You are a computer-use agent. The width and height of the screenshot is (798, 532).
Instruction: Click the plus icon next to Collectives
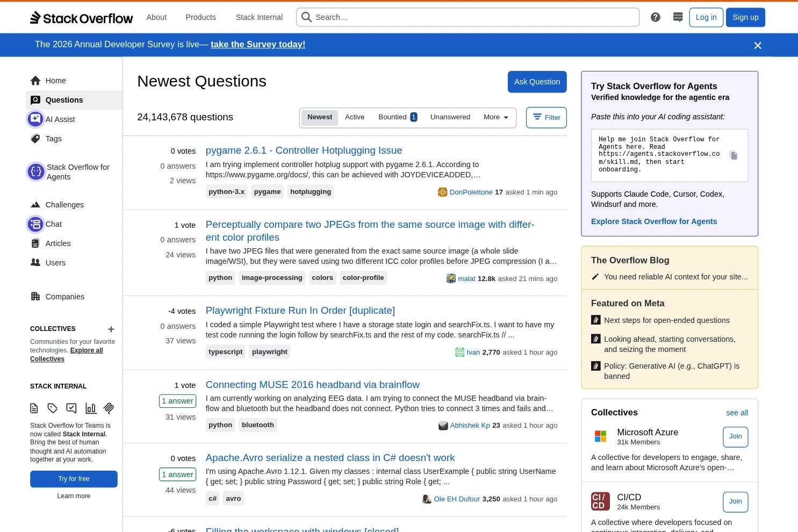pyautogui.click(x=111, y=329)
